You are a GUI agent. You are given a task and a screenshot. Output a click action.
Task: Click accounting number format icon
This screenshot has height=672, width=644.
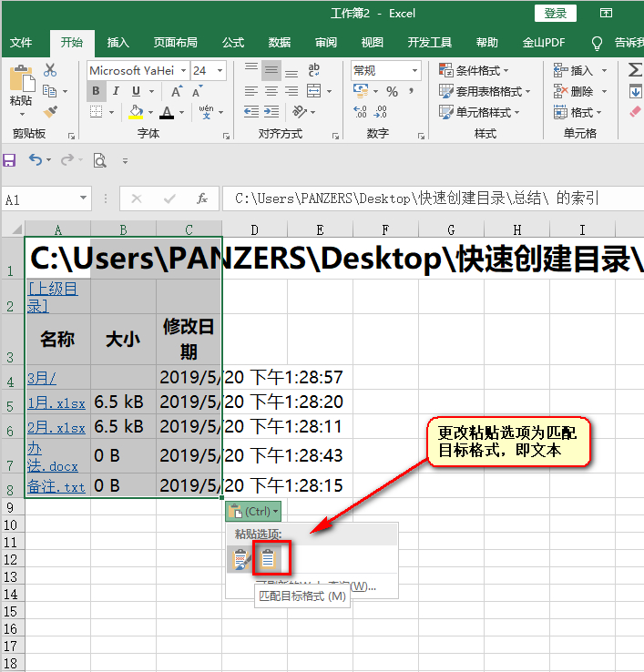(361, 91)
